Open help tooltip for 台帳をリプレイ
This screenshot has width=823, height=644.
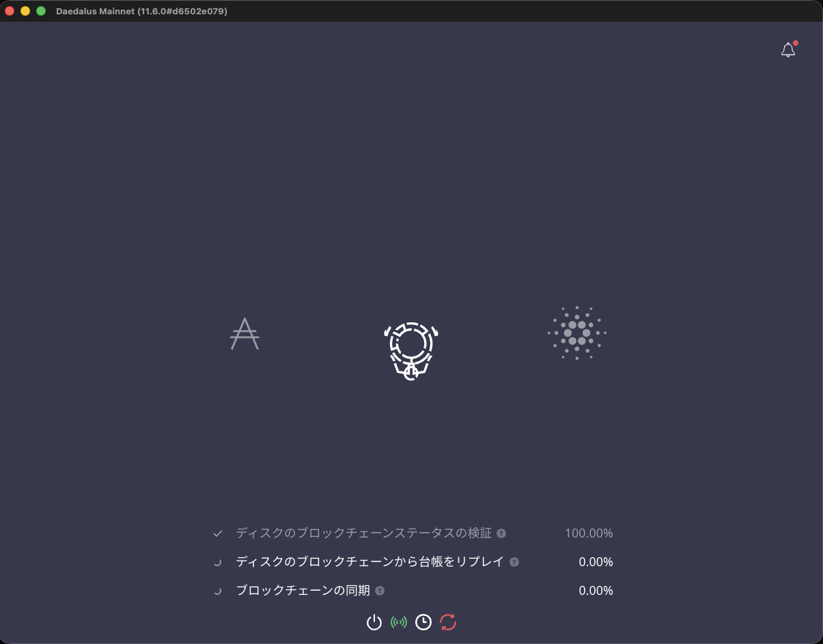(514, 562)
